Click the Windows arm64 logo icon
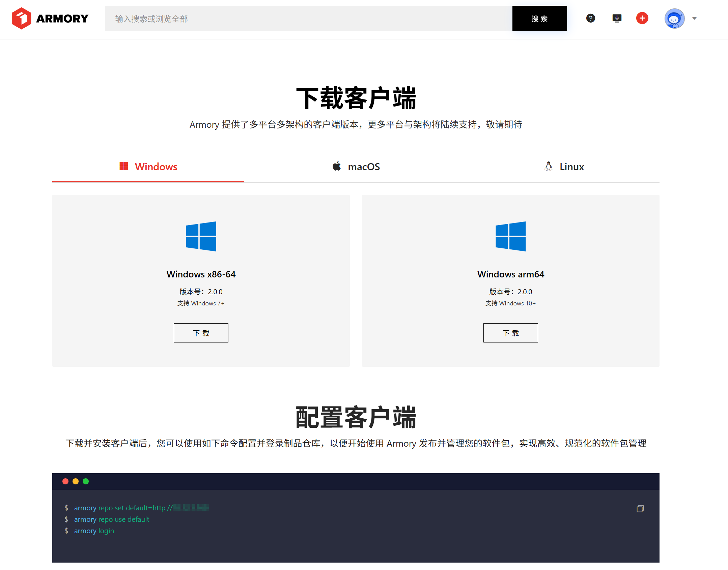The height and width of the screenshot is (570, 728). 510,236
